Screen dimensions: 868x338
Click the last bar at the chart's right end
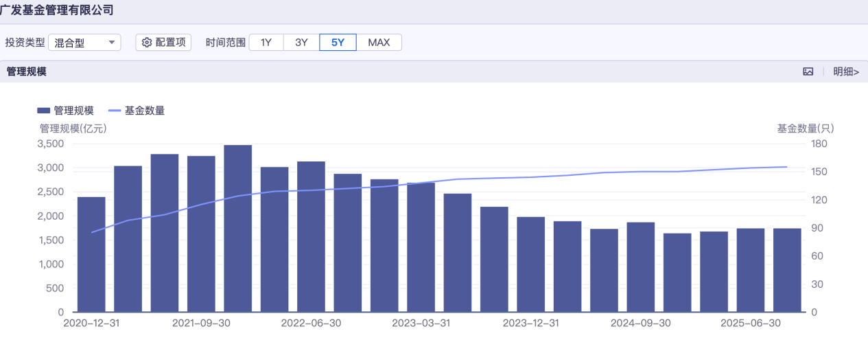787,270
